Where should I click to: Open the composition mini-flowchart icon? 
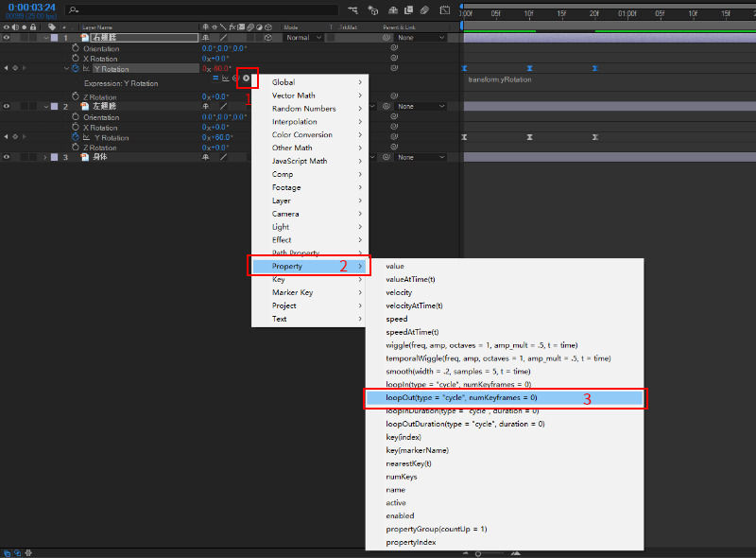click(x=352, y=9)
